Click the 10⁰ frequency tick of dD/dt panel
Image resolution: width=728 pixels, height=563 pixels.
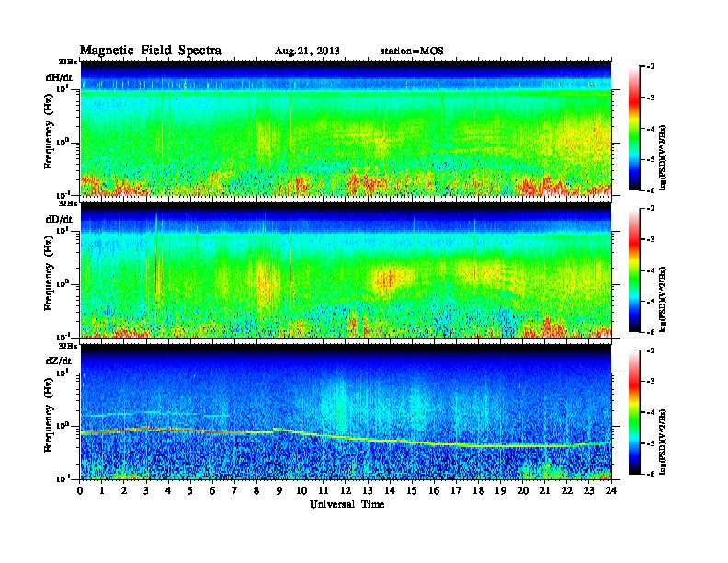pyautogui.click(x=63, y=284)
